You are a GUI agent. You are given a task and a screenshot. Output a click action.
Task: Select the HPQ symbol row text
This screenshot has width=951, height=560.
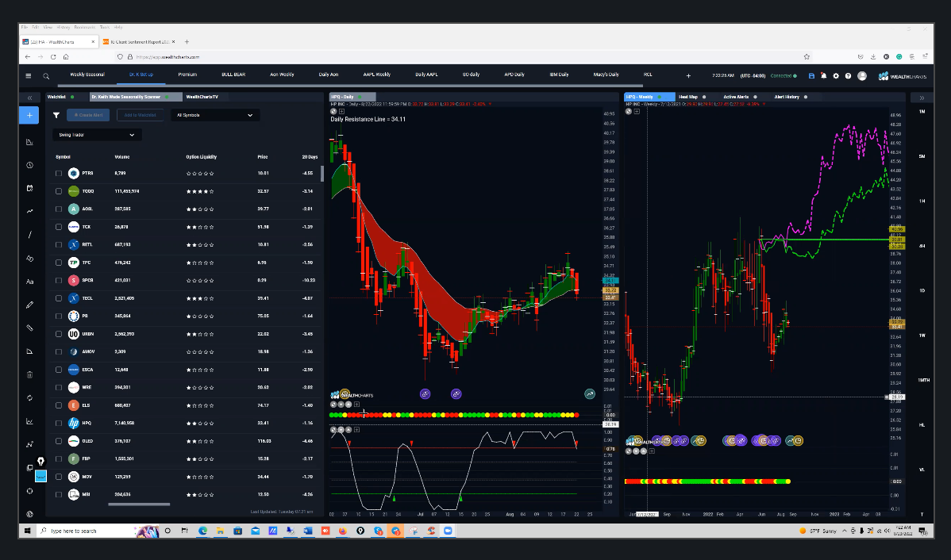coord(87,423)
